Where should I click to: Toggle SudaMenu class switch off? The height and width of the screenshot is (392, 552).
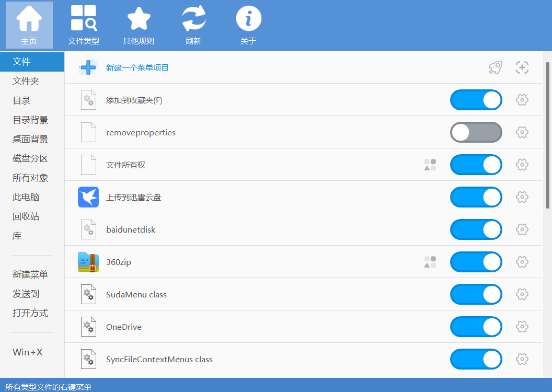tap(476, 294)
